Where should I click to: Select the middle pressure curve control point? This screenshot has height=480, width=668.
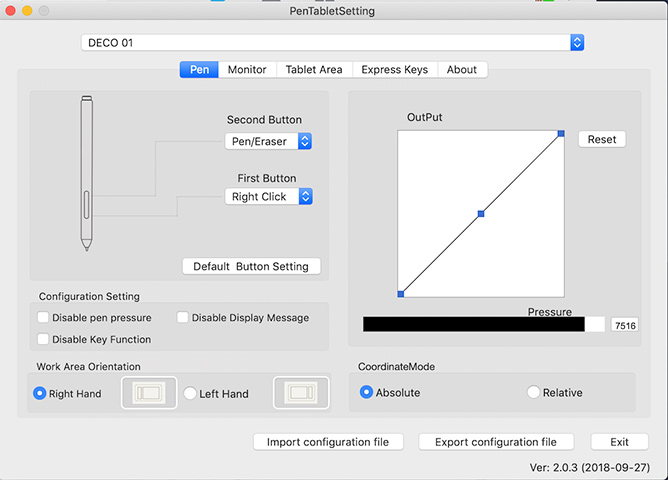coord(481,214)
